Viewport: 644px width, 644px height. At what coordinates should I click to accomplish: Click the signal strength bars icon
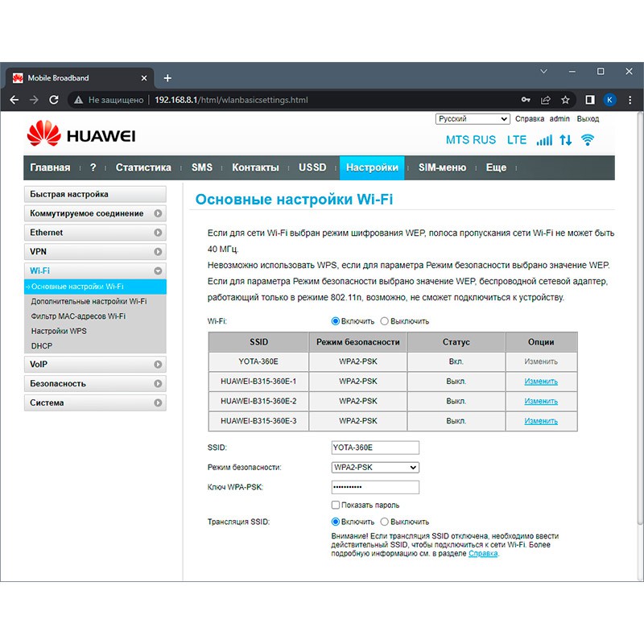[544, 140]
